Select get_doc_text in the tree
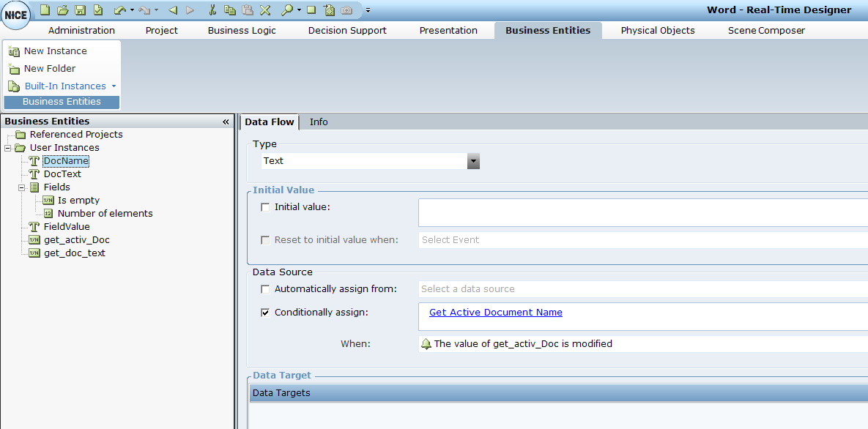This screenshot has height=429, width=868. pos(74,253)
